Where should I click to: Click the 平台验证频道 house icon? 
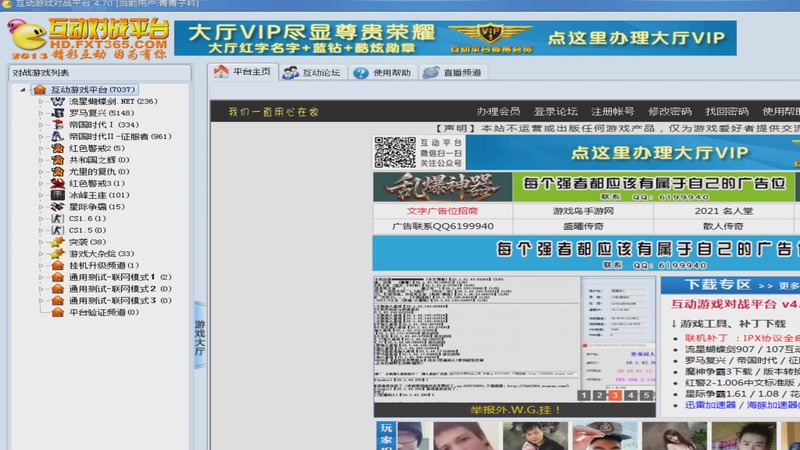58,312
